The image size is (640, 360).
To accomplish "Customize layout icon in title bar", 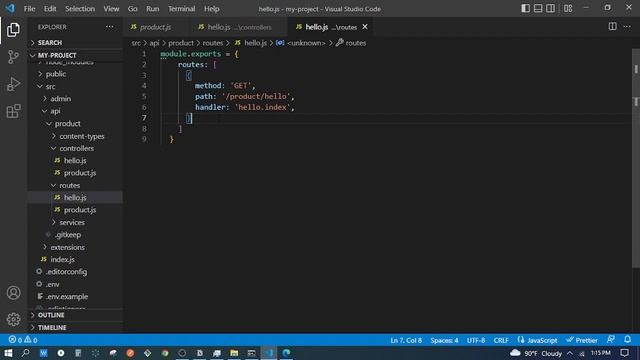I will tap(568, 8).
